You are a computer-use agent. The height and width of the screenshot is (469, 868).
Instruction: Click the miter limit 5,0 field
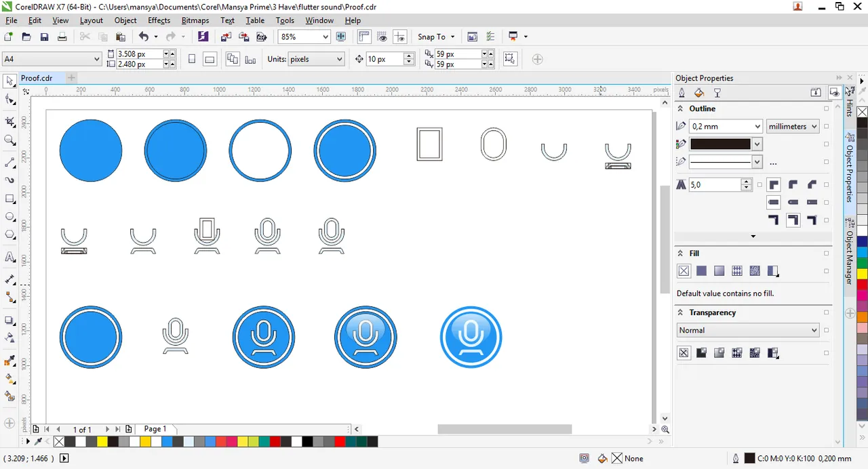716,184
